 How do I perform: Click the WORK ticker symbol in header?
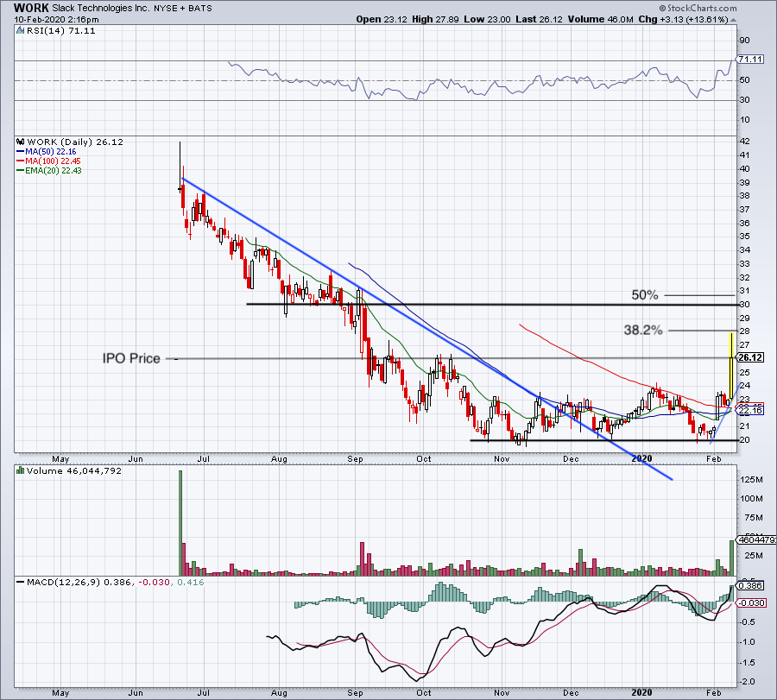31,8
